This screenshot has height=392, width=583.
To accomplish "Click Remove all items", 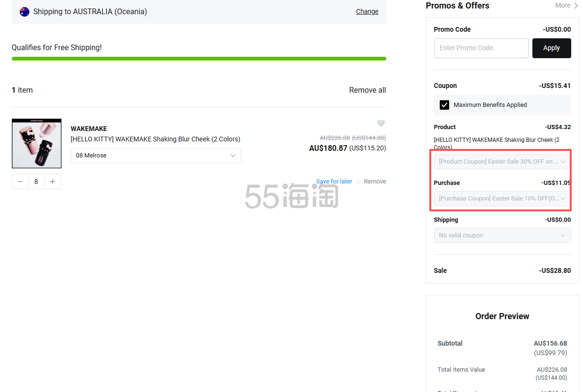I will click(367, 90).
